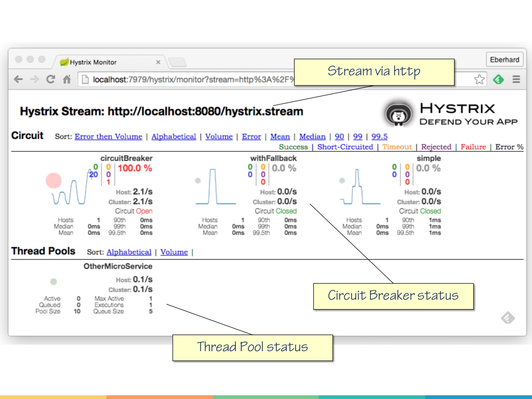Click the circuitBreaker circuit name
This screenshot has width=532, height=399.
click(126, 158)
